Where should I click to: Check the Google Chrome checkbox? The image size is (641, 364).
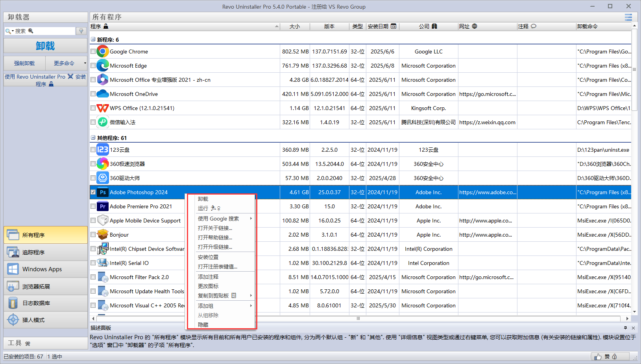[x=93, y=51]
